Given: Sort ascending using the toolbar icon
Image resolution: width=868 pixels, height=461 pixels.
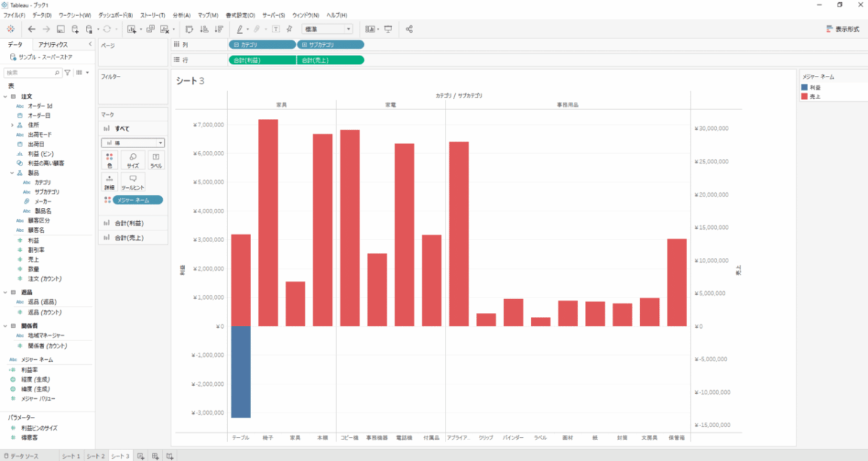Looking at the screenshot, I should (x=203, y=29).
